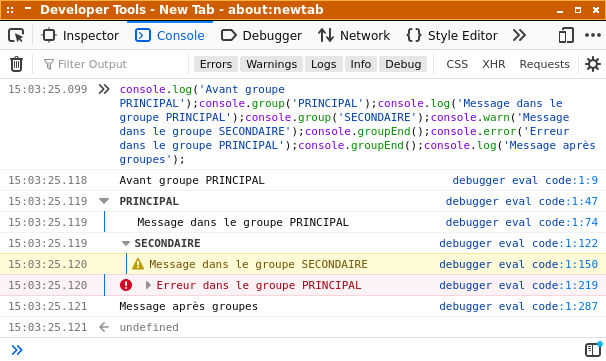
Task: Switch to multi-line editor mode icon
Action: [x=593, y=350]
